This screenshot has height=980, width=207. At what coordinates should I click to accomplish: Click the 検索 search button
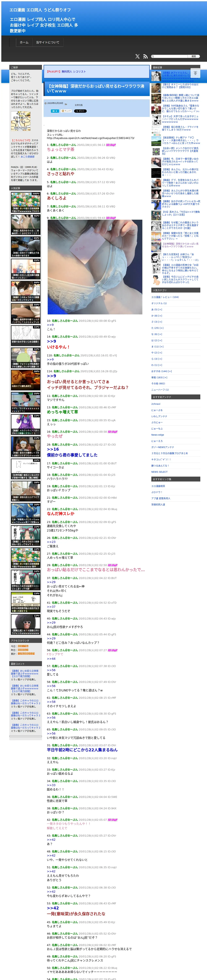pyautogui.click(x=194, y=56)
